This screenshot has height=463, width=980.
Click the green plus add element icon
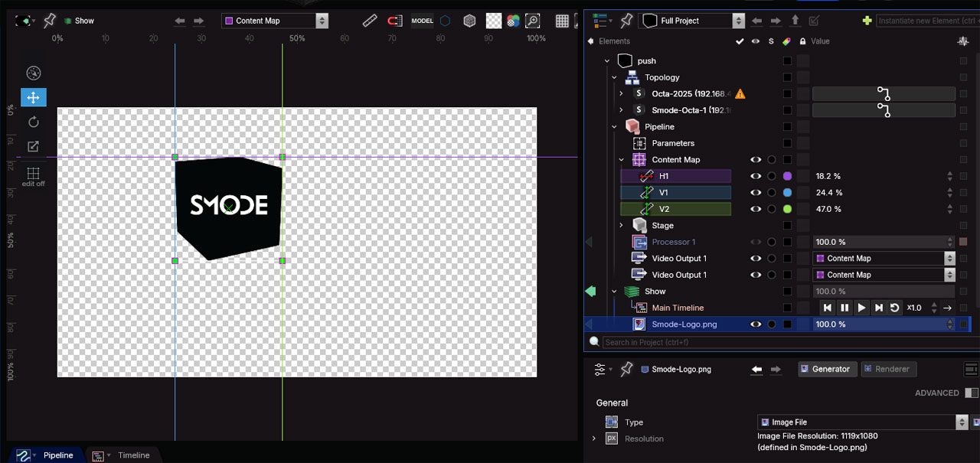[x=867, y=21]
